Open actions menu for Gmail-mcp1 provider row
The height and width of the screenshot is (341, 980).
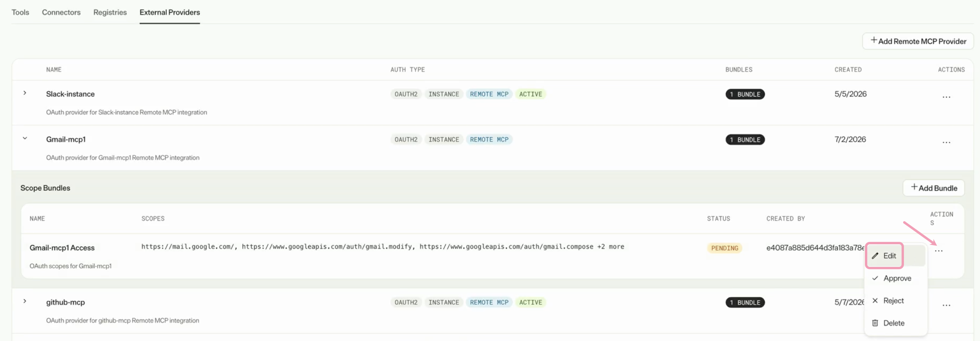coord(946,142)
